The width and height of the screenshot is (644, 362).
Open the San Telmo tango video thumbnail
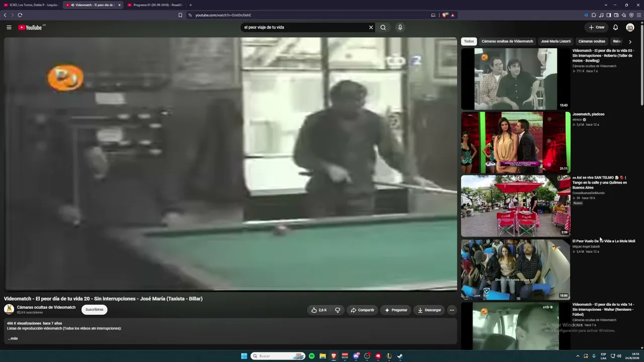[x=516, y=206]
